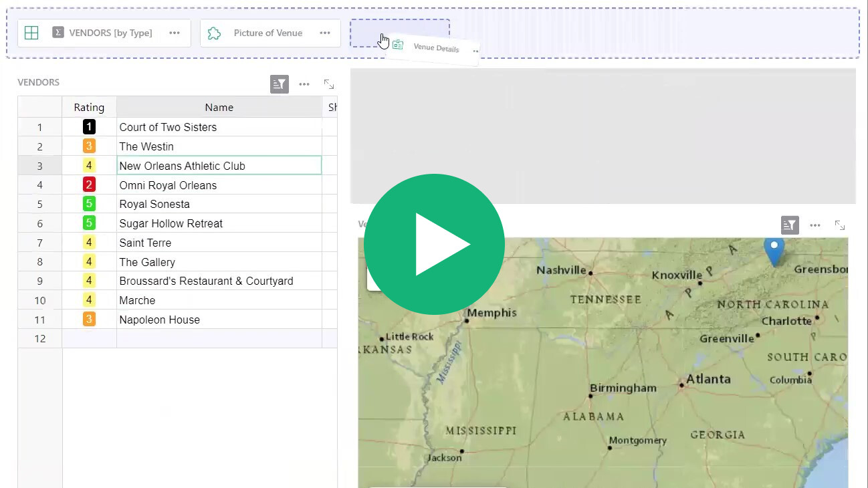Select the Court of Two Sisters cell
868x488 pixels.
[x=219, y=127]
